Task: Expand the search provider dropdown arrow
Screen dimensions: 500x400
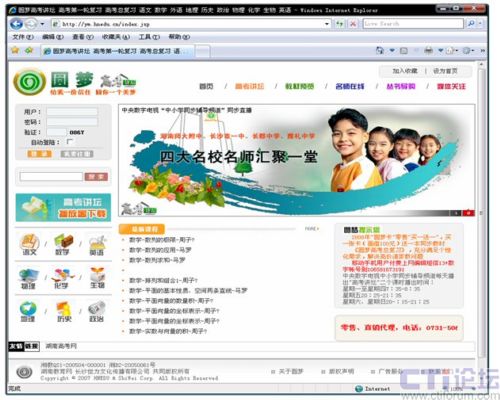Action: click(x=480, y=24)
